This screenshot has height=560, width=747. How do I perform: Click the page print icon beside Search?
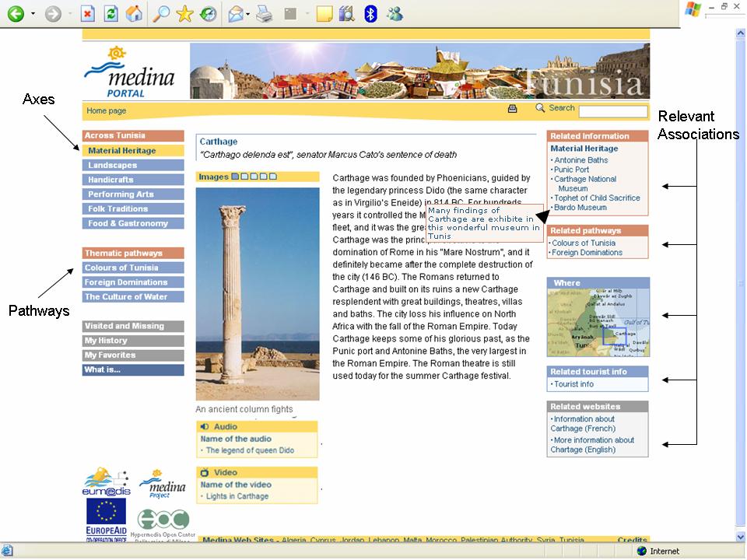point(513,109)
